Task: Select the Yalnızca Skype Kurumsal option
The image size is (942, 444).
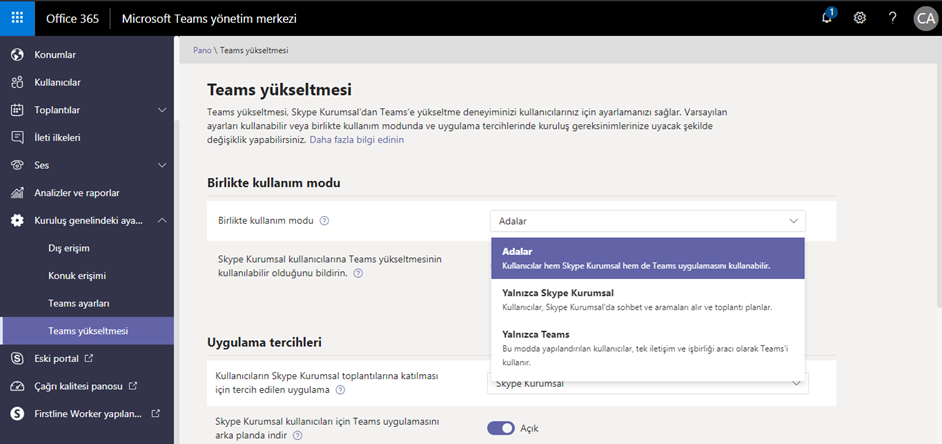Action: click(x=648, y=299)
